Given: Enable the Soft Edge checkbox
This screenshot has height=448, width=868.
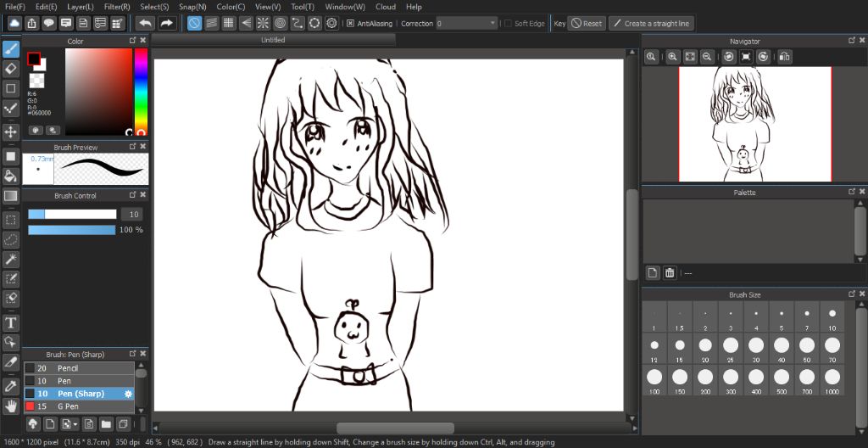Looking at the screenshot, I should (509, 23).
